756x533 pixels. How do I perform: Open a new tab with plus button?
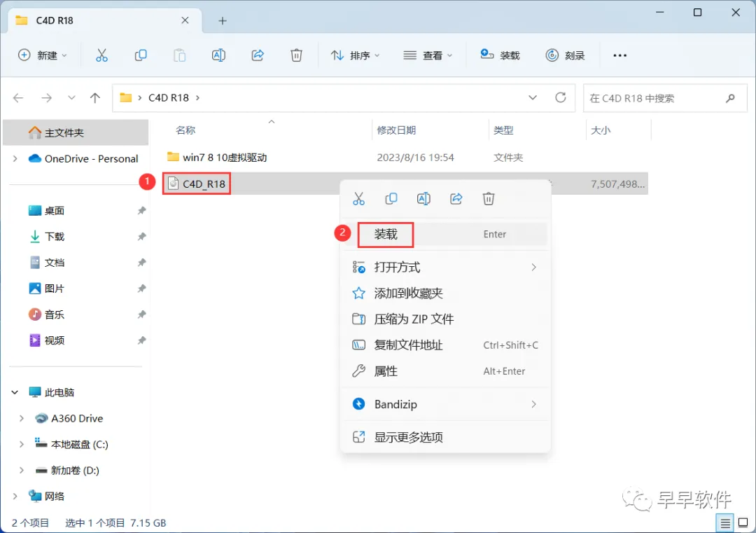pos(223,21)
